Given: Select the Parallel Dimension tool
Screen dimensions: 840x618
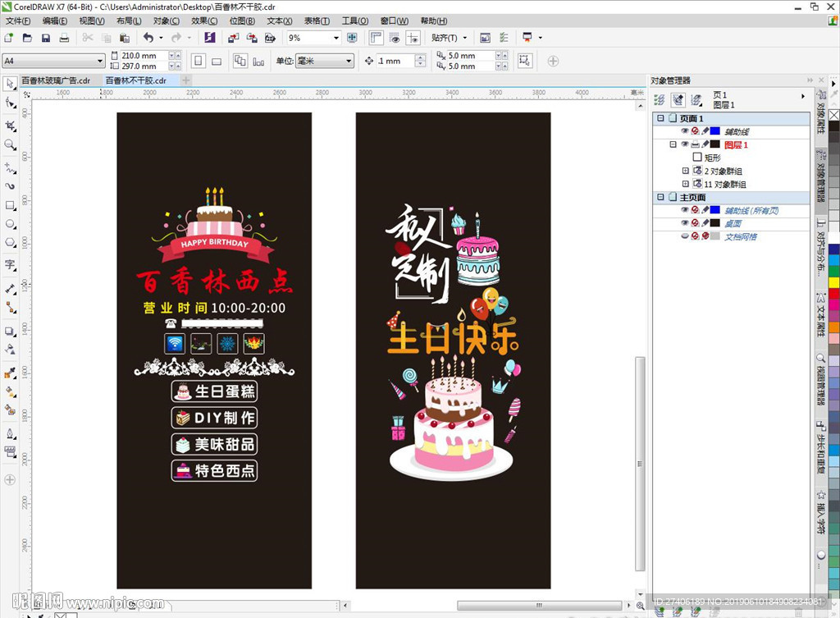Looking at the screenshot, I should [x=10, y=289].
